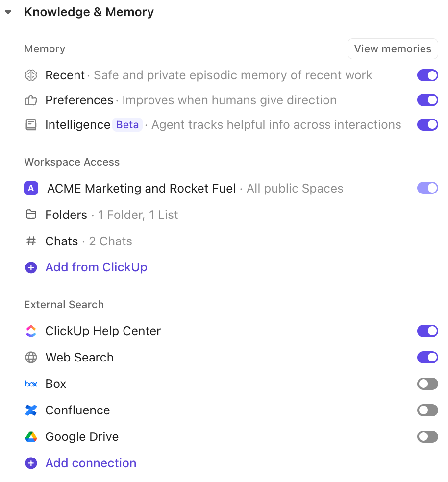Click the Folders icon
Screen dimensions: 448x482
31,215
